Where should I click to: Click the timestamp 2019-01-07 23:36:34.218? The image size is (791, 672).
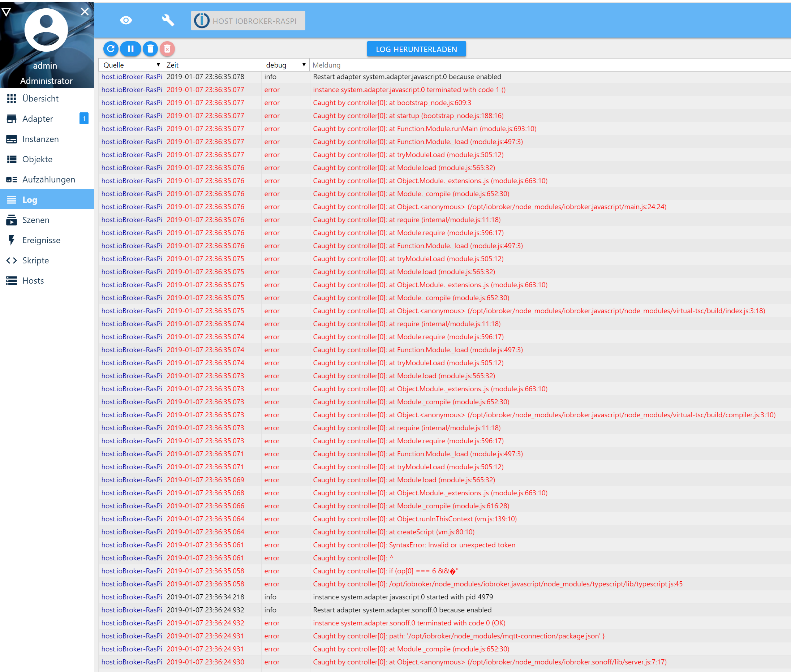coord(205,597)
